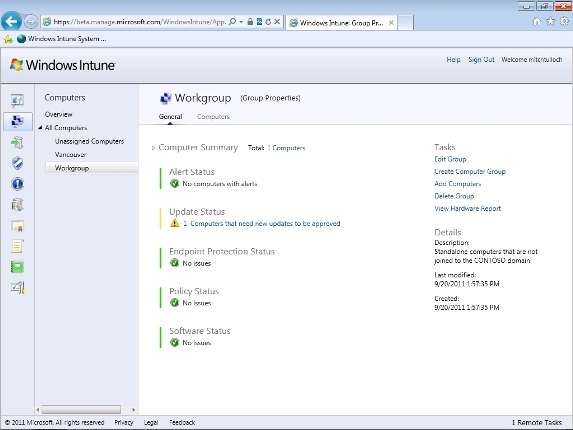Click "No computers with alerts" text

220,184
